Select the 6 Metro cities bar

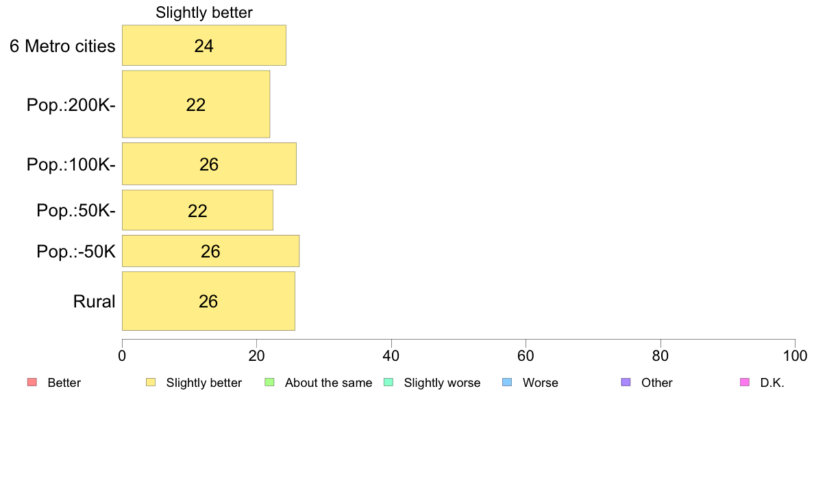click(x=204, y=45)
